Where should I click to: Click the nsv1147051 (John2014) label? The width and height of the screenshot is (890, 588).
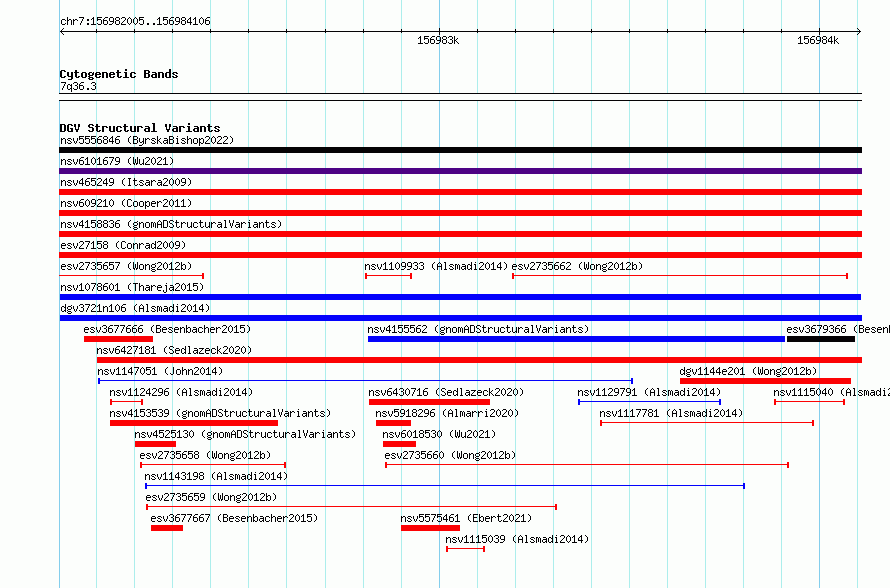[160, 371]
